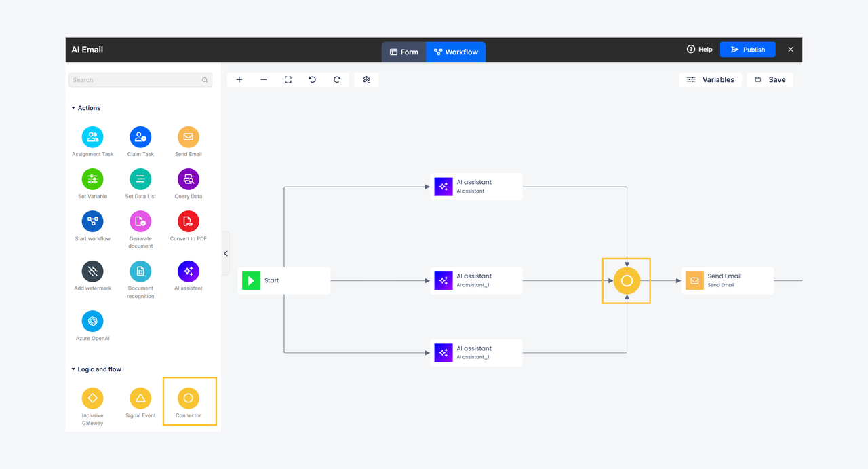
Task: Switch to the Form tab
Action: pyautogui.click(x=404, y=52)
